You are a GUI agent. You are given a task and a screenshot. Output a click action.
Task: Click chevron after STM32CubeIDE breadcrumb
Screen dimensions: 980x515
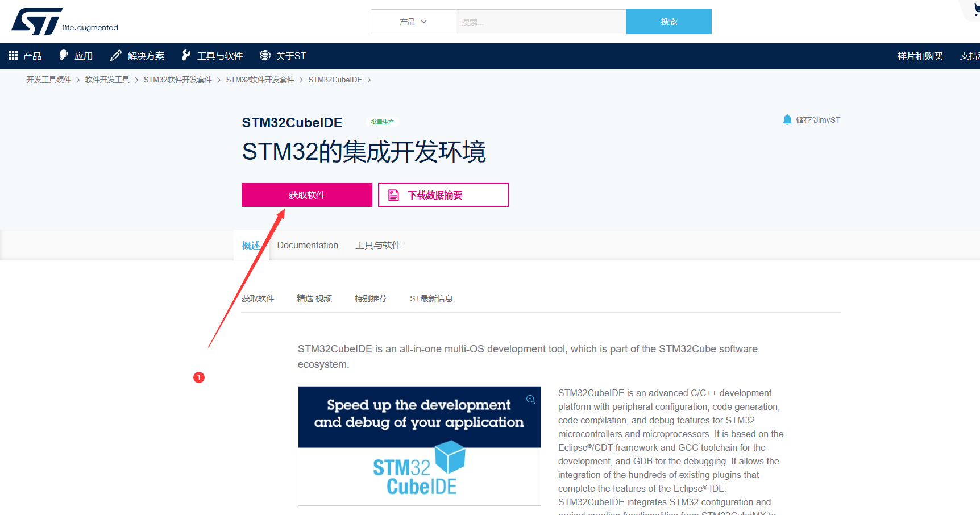[x=369, y=80]
